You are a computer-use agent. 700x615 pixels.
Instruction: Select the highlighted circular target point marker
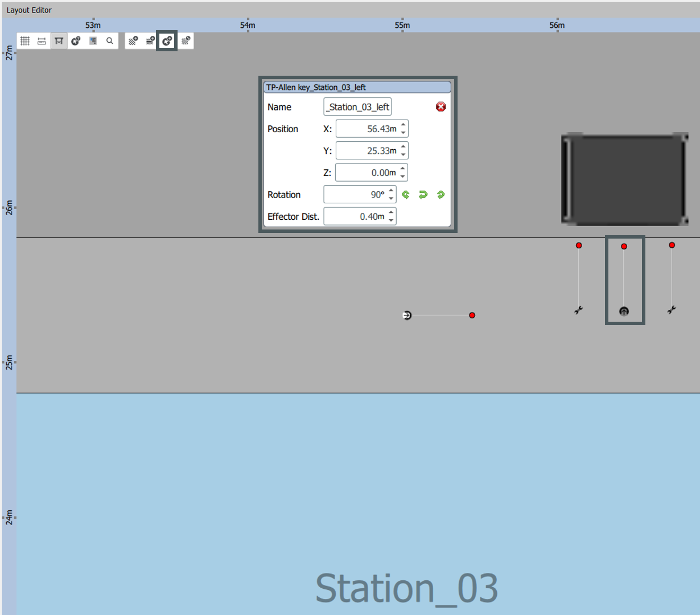coord(624,311)
